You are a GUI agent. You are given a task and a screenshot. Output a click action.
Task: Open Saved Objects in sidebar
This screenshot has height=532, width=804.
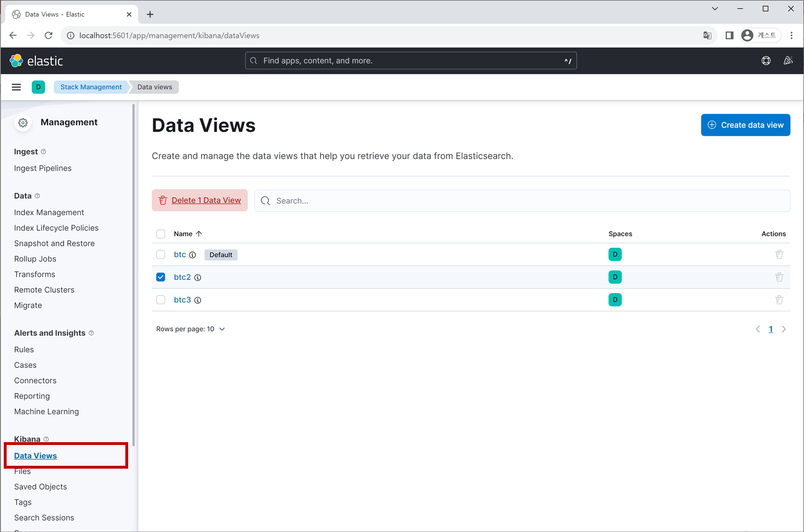tap(40, 487)
